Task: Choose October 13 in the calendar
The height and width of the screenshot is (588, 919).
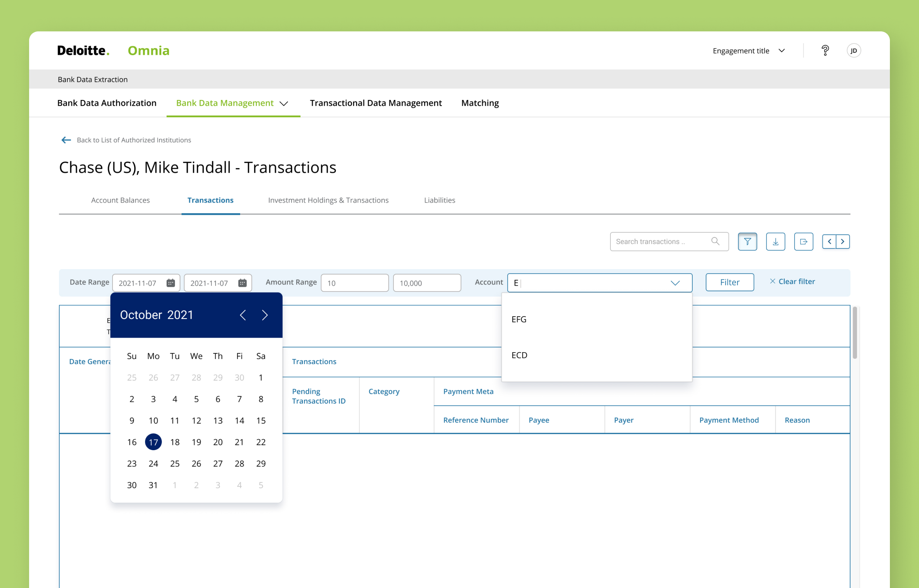Action: tap(218, 421)
